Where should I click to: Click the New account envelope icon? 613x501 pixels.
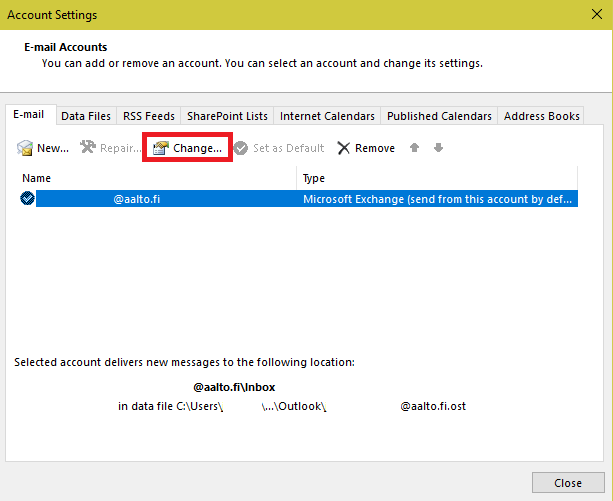(26, 148)
